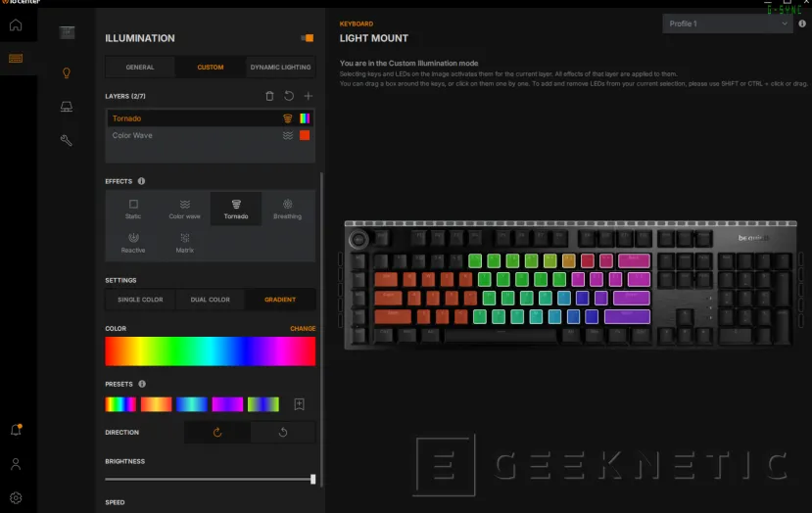This screenshot has width=812, height=513.
Task: Click the Change color link
Action: point(303,329)
